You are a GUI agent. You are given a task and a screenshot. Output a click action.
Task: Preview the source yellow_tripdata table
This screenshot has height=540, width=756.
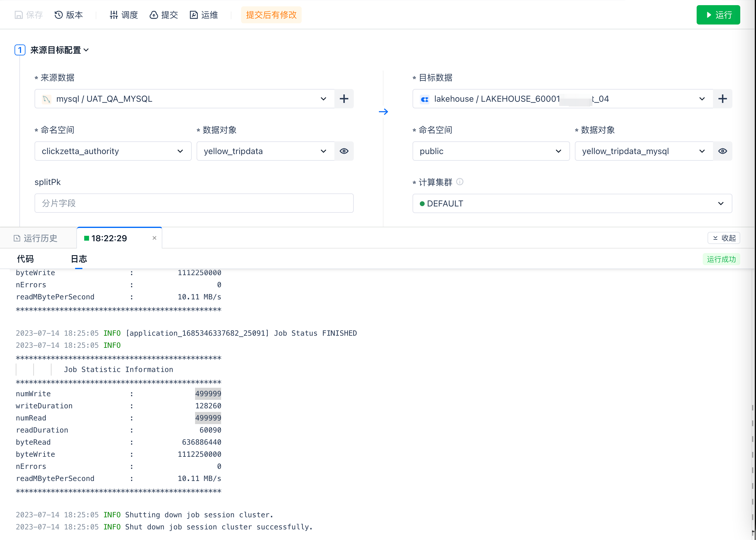coord(344,151)
